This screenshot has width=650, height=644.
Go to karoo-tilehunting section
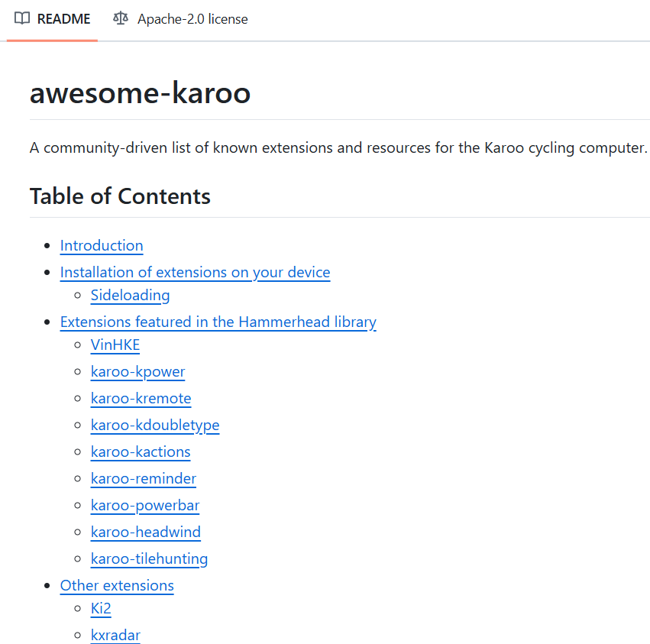(x=149, y=559)
